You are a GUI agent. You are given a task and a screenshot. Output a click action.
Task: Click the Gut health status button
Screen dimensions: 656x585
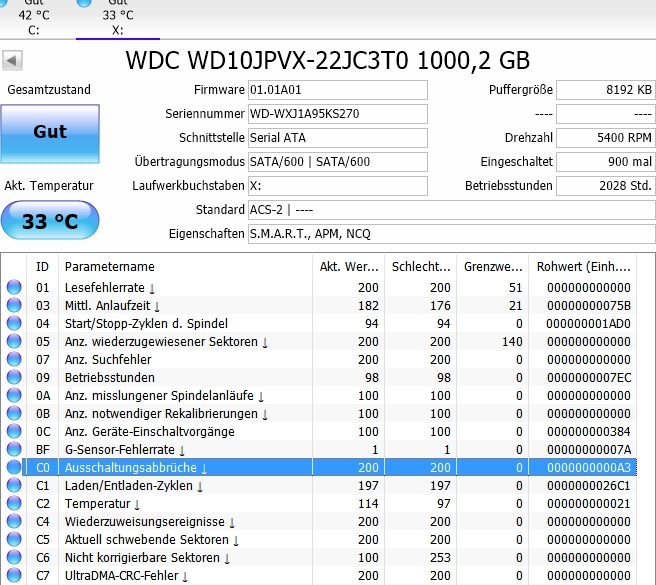coord(50,133)
